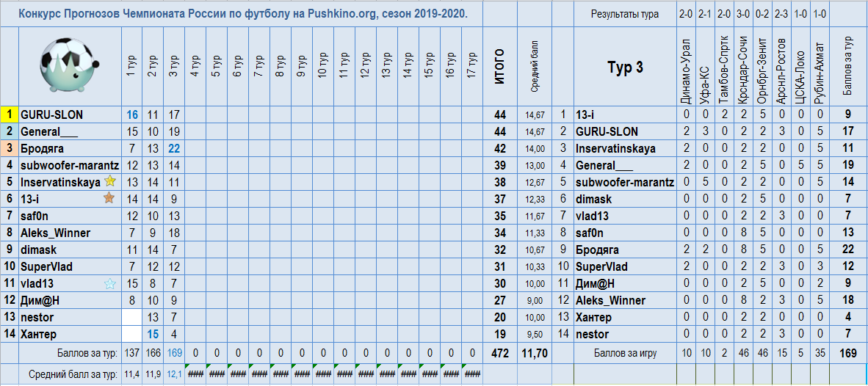The width and height of the screenshot is (868, 386).
Task: Click the gold star beside Inservatinskaya
Action: (x=110, y=182)
